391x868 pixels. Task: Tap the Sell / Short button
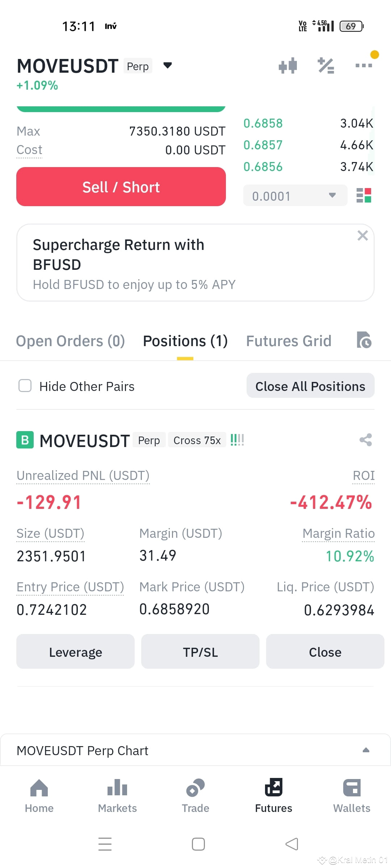pos(121,187)
